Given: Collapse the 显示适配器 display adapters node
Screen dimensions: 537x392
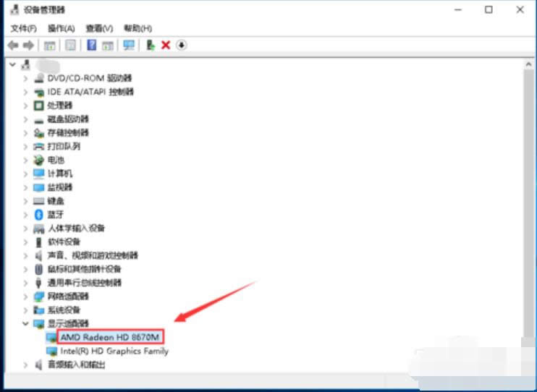Looking at the screenshot, I should (x=26, y=324).
